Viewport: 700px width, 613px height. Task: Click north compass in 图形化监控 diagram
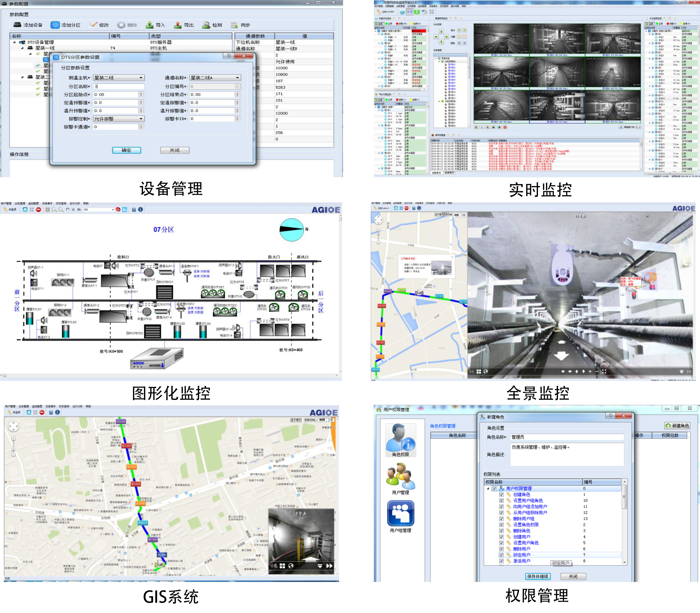coord(292,230)
